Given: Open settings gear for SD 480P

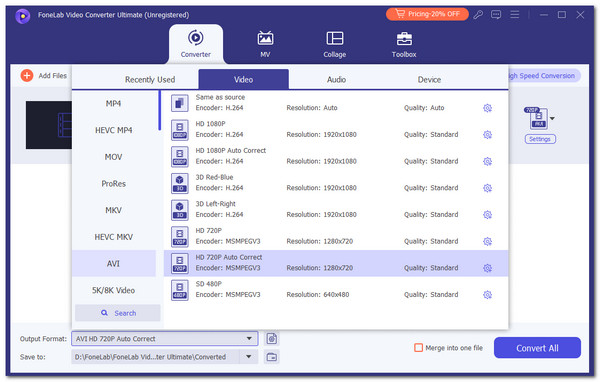Looking at the screenshot, I should [x=487, y=295].
